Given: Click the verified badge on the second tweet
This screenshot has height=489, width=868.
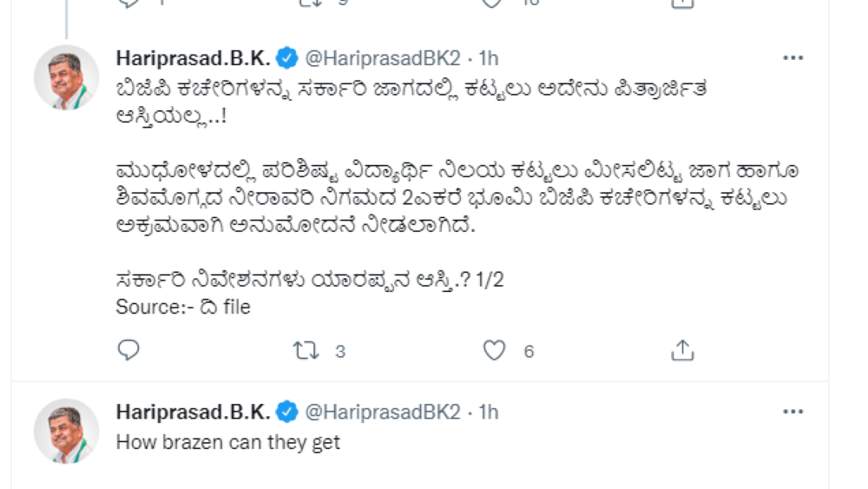Looking at the screenshot, I should pyautogui.click(x=286, y=411).
